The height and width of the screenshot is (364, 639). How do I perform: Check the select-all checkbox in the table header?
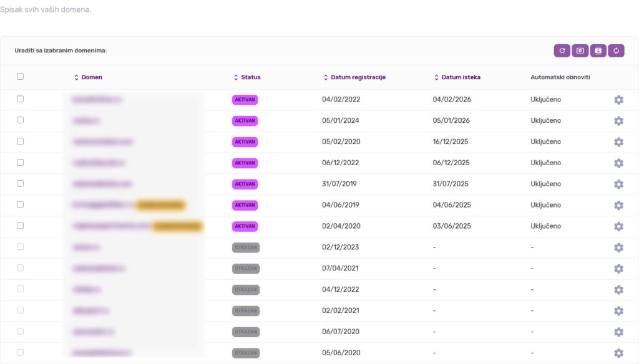click(x=20, y=75)
